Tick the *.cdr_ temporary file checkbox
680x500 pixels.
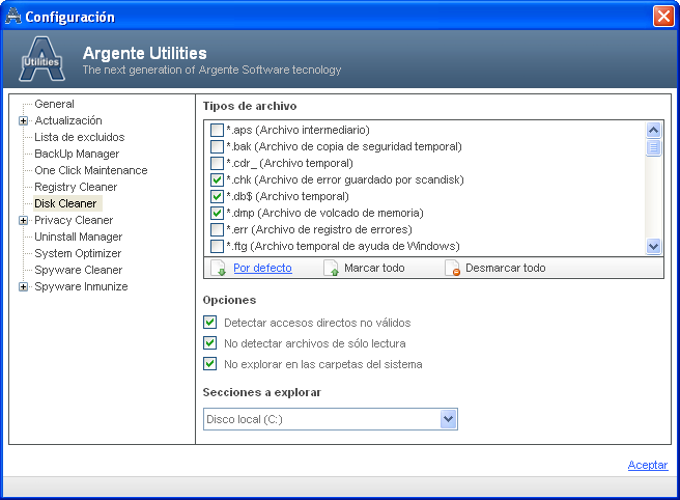(x=217, y=163)
